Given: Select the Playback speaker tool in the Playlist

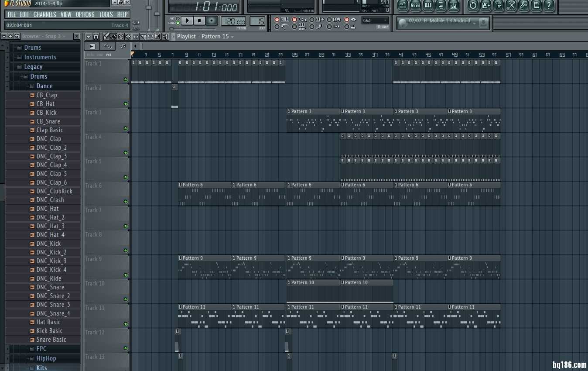Looking at the screenshot, I should tap(165, 36).
